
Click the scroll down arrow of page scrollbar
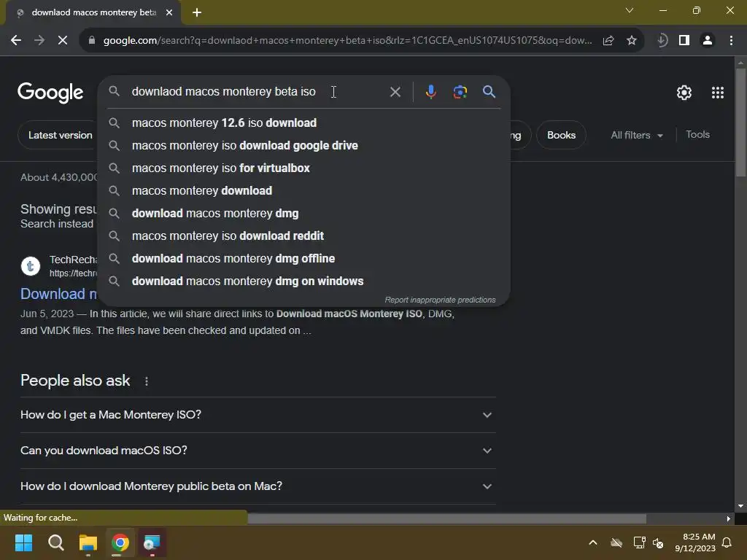[740, 506]
